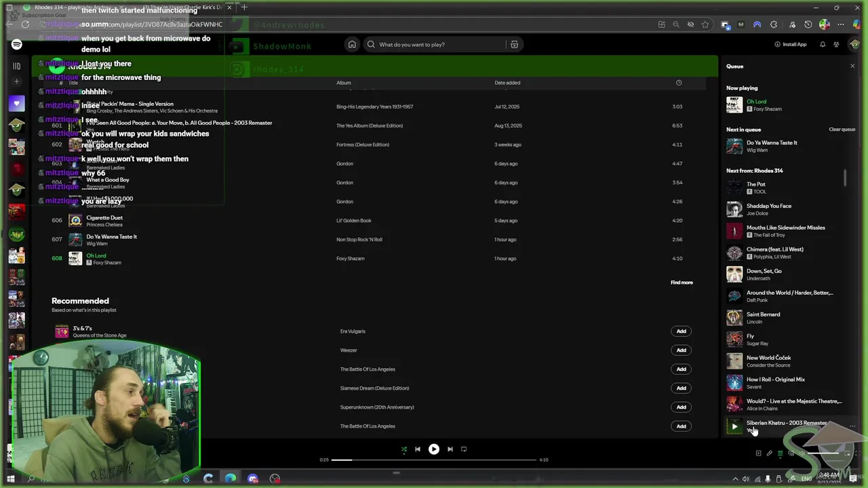Screen dimensions: 868x488
Task: Create a new playlist with plus icon
Action: click(x=17, y=81)
